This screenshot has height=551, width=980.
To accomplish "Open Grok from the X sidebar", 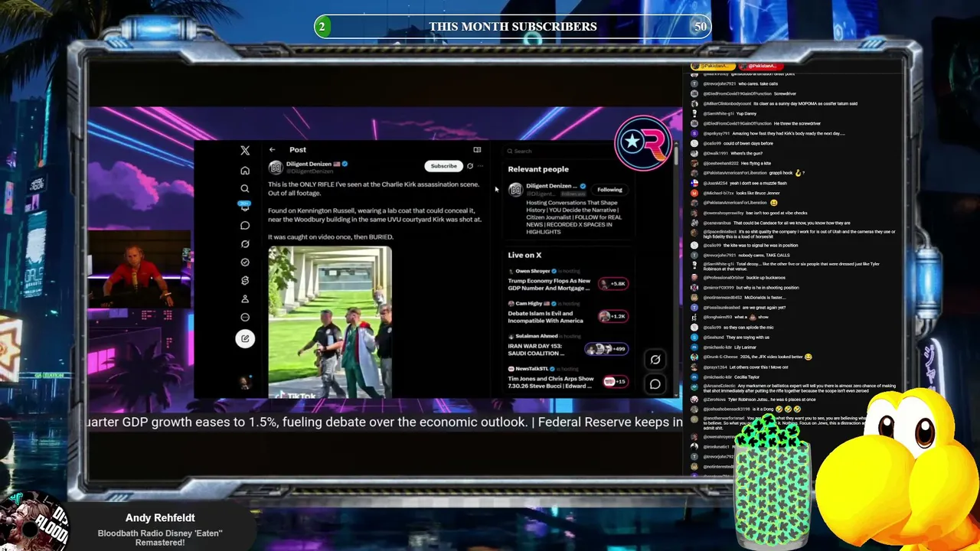I will [245, 243].
